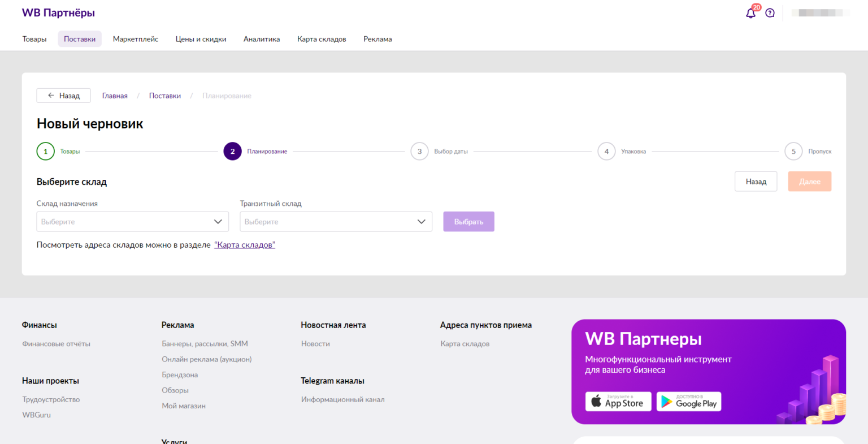Click the Адреса пунктов приема heading
868x444 pixels.
(486, 325)
